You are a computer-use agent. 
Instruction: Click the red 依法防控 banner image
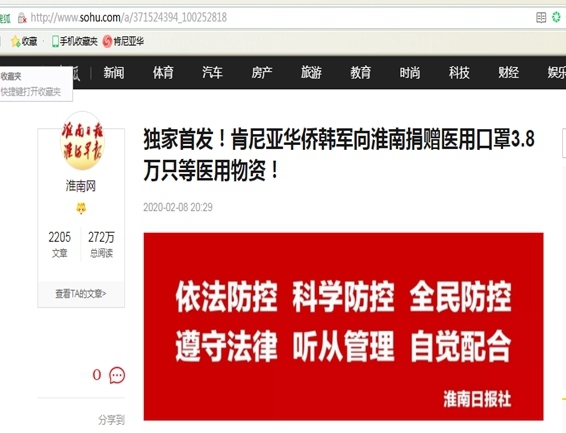click(x=343, y=327)
